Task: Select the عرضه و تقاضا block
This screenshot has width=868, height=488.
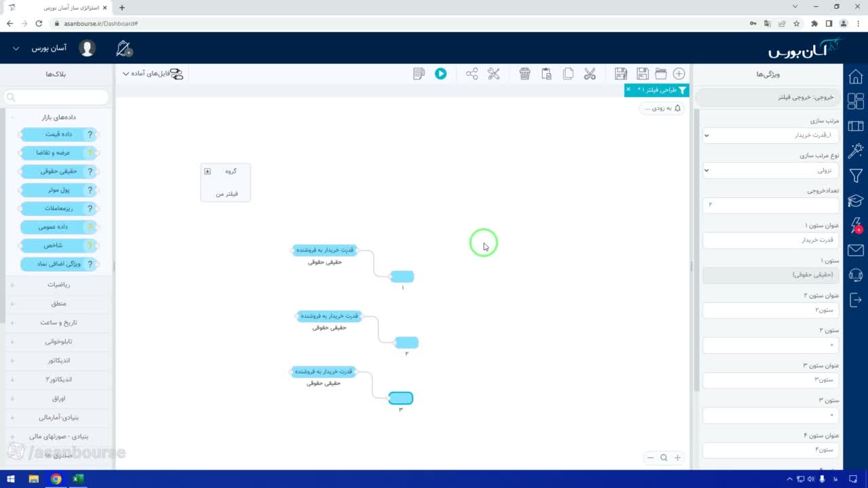Action: click(x=59, y=152)
